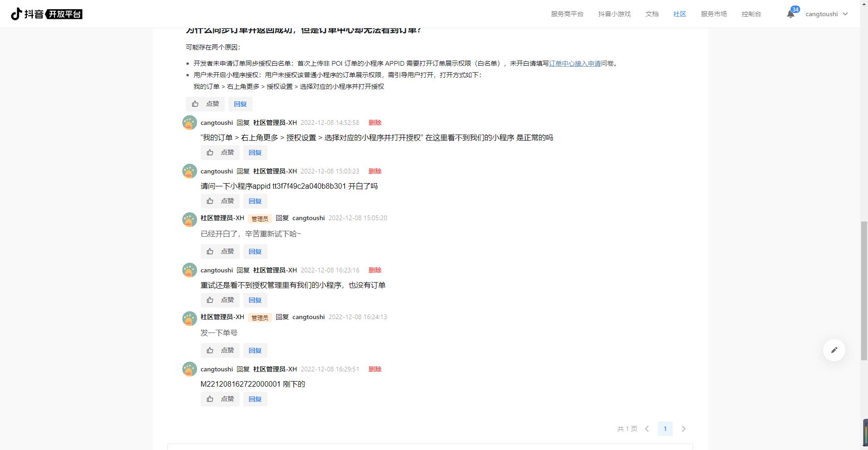Switch to the 社区 navigation tab
The width and height of the screenshot is (868, 450).
680,14
